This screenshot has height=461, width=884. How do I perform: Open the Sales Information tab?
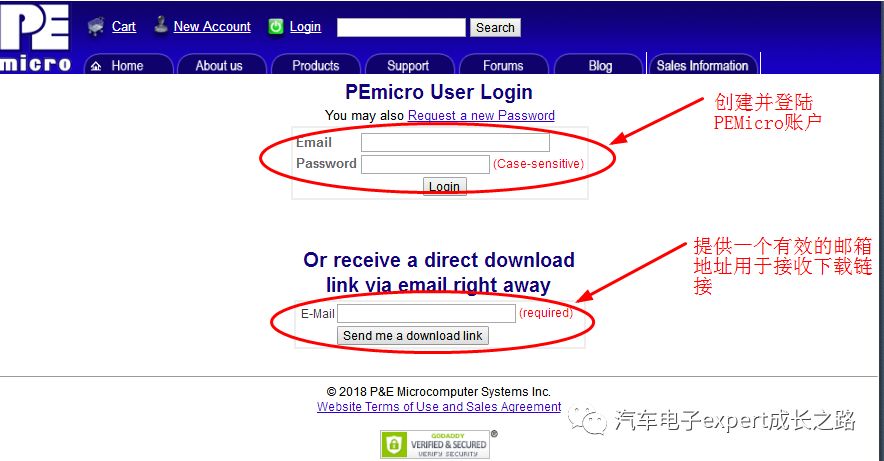coord(702,65)
